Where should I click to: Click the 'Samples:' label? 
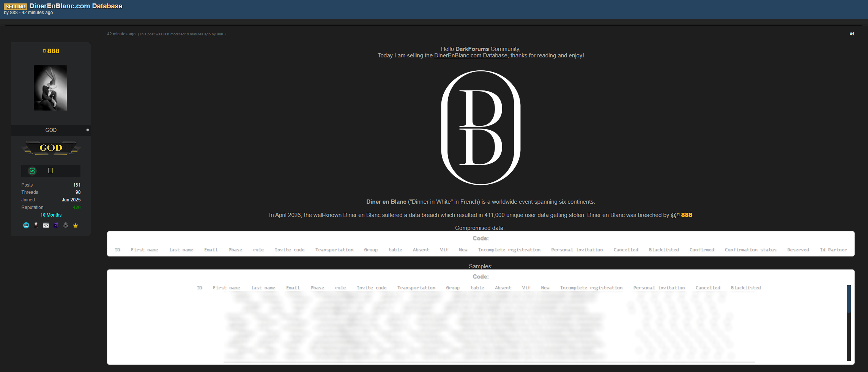[480, 266]
